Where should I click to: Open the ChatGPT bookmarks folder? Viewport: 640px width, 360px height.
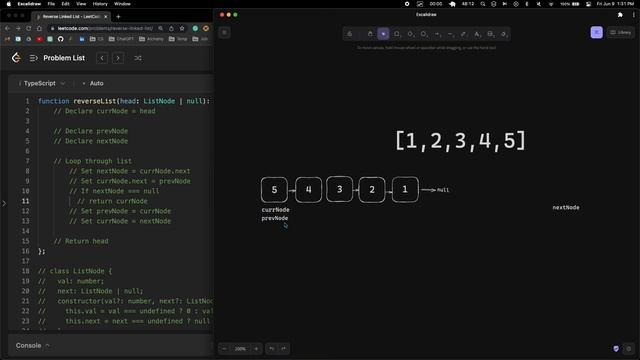click(121, 39)
